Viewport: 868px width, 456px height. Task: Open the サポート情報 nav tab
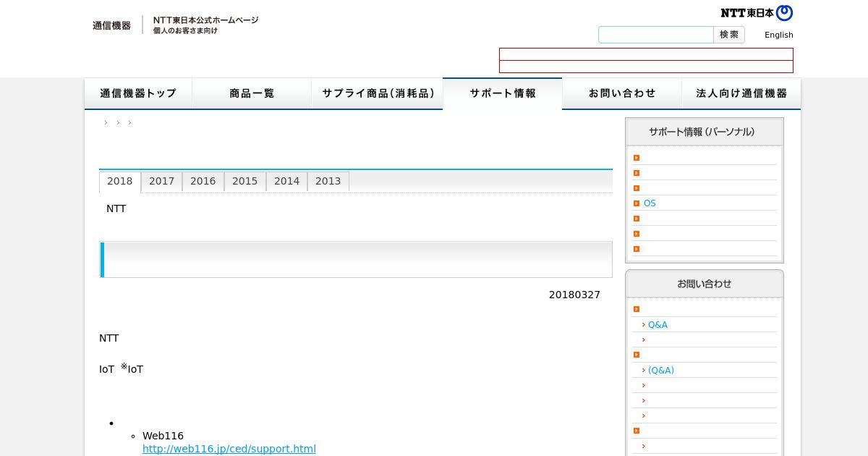click(503, 93)
